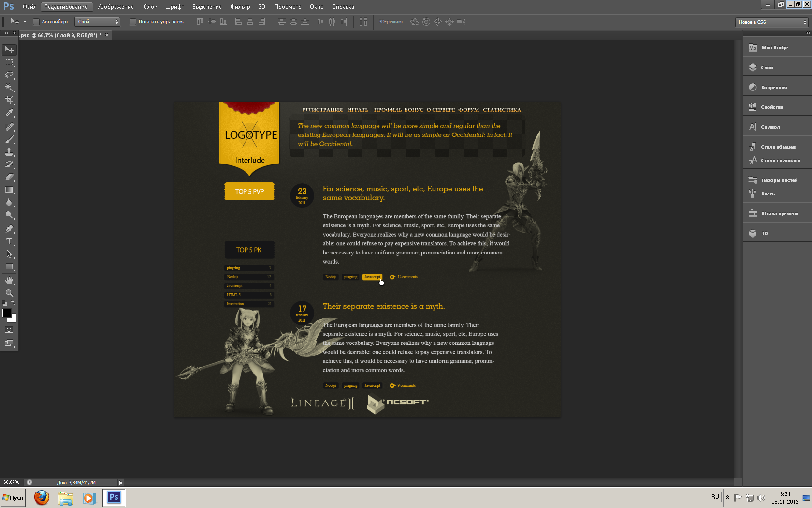Select the Gradient tool
This screenshot has width=812, height=508.
coord(9,190)
